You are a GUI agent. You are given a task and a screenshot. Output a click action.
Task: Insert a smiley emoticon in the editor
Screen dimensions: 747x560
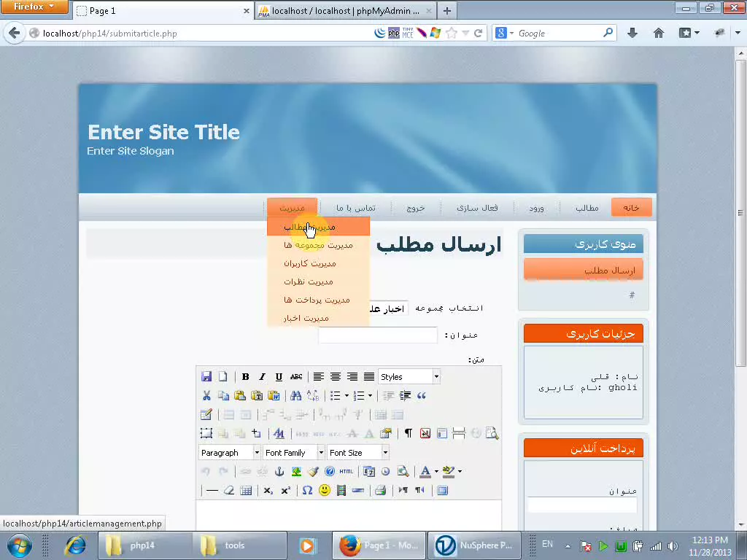point(324,490)
